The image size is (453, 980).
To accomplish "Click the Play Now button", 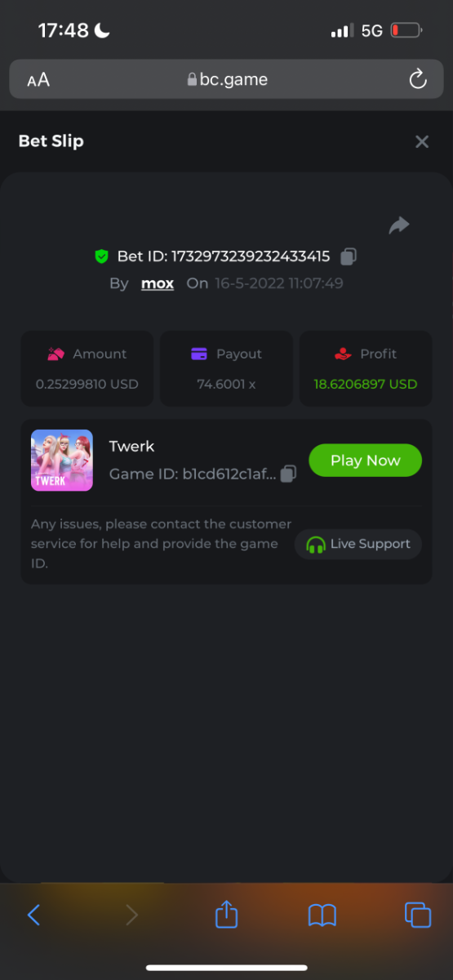I will (x=365, y=461).
